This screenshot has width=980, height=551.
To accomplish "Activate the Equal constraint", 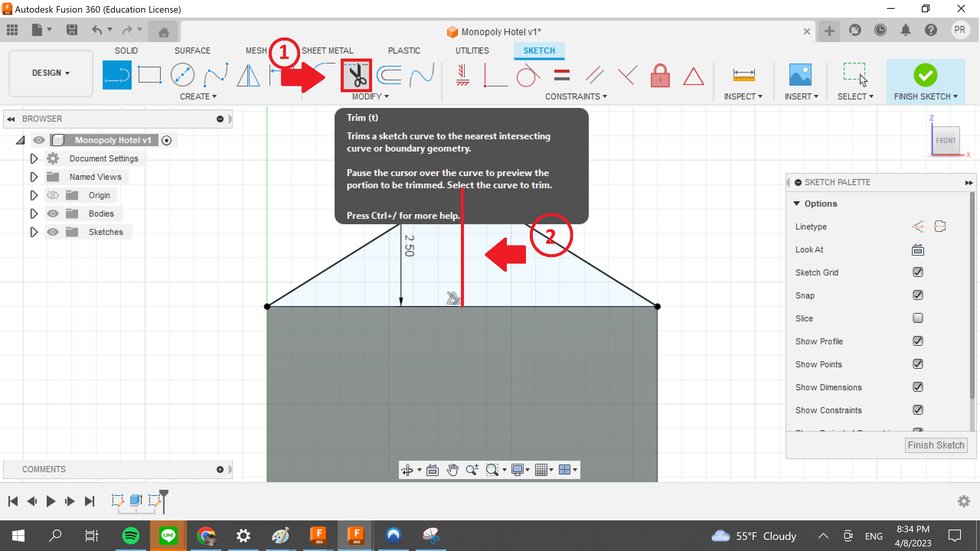I will pos(562,75).
